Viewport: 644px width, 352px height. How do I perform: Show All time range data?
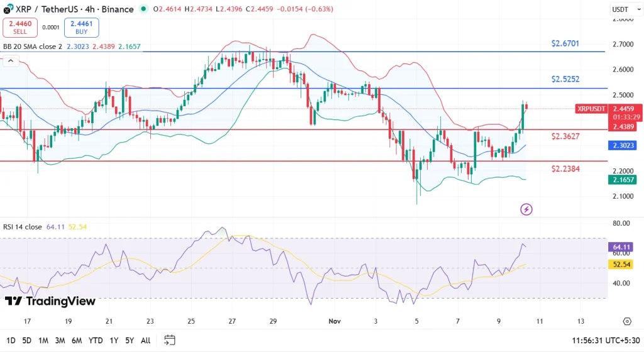145,340
